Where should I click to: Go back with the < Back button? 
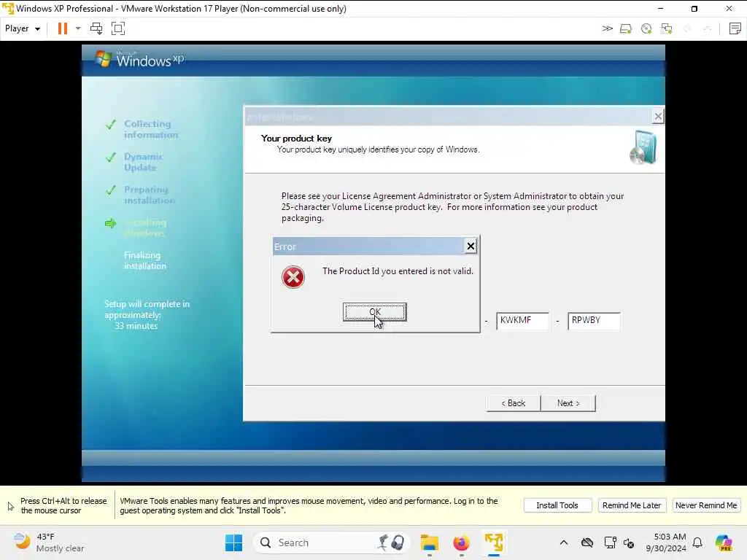(513, 402)
